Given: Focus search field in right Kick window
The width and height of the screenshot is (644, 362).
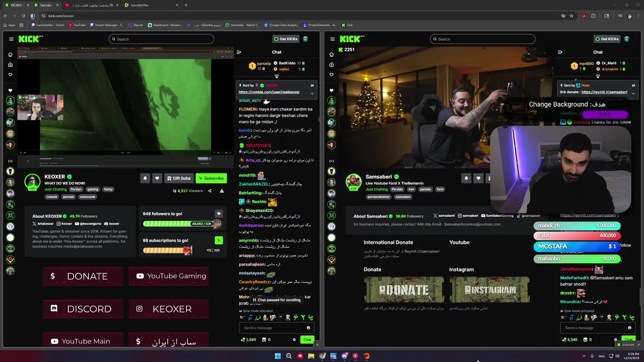Looking at the screenshot, I should tap(482, 39).
